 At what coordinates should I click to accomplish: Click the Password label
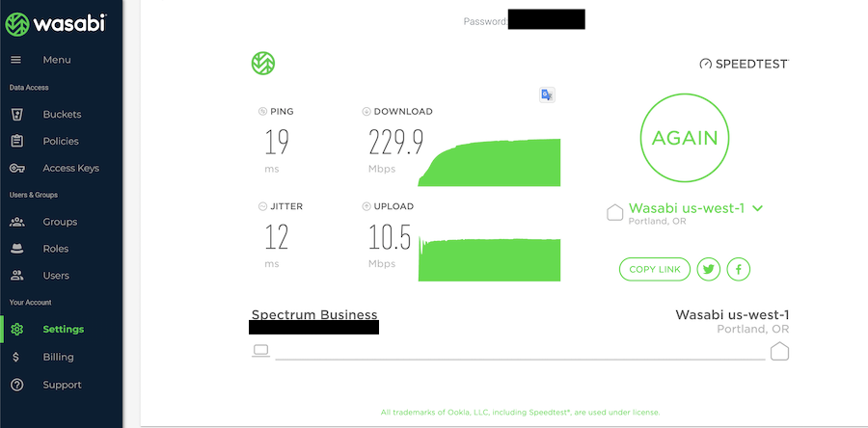pyautogui.click(x=485, y=21)
